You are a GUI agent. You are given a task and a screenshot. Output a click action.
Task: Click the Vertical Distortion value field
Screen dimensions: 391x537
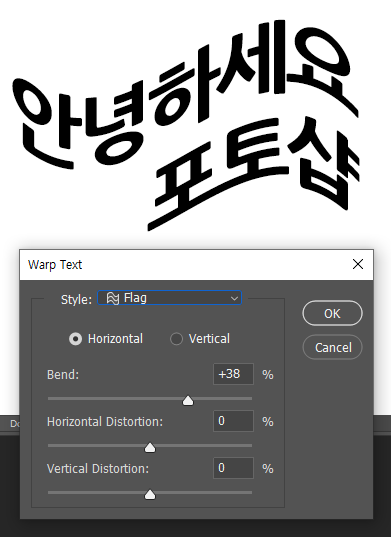click(x=234, y=468)
